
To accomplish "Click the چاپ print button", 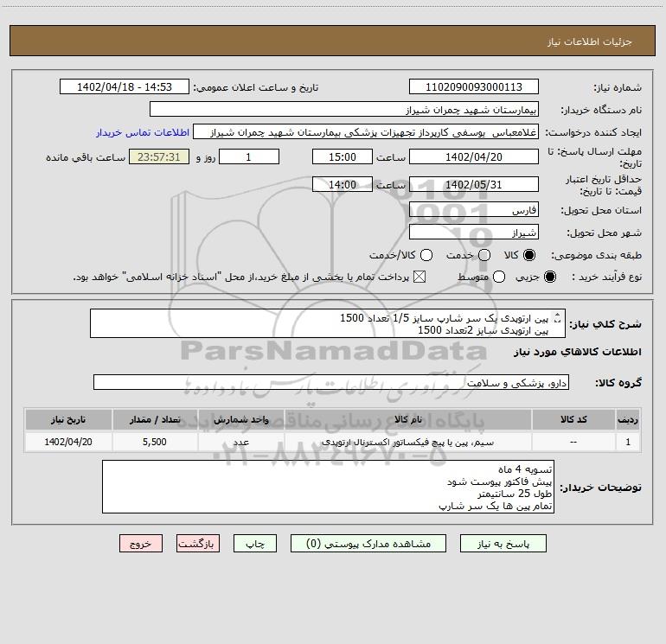I will tap(255, 544).
